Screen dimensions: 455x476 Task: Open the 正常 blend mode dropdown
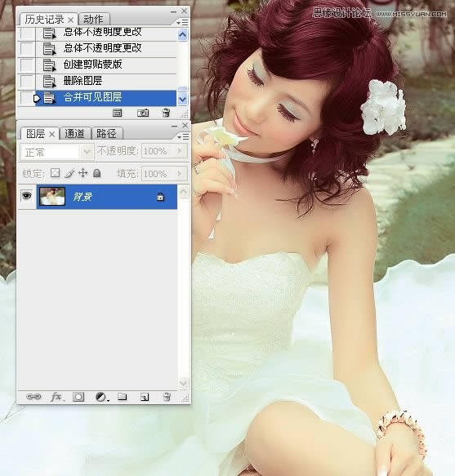(x=57, y=152)
